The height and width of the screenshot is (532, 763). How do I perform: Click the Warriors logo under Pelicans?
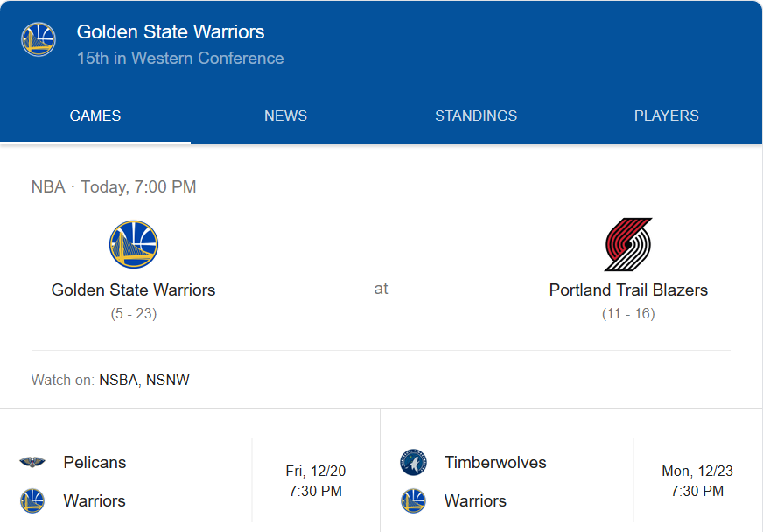pyautogui.click(x=32, y=501)
